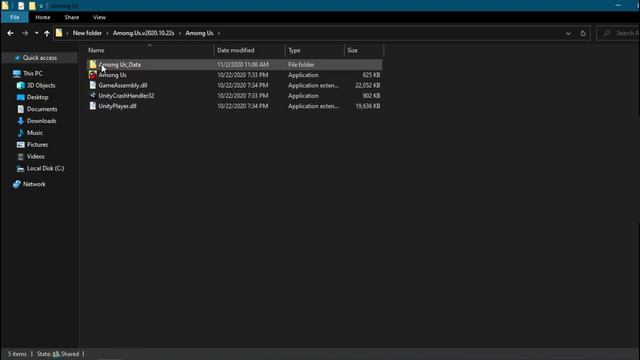Viewport: 640px width, 360px height.
Task: Select UnityCrashHandler32 application icon
Action: click(x=93, y=95)
